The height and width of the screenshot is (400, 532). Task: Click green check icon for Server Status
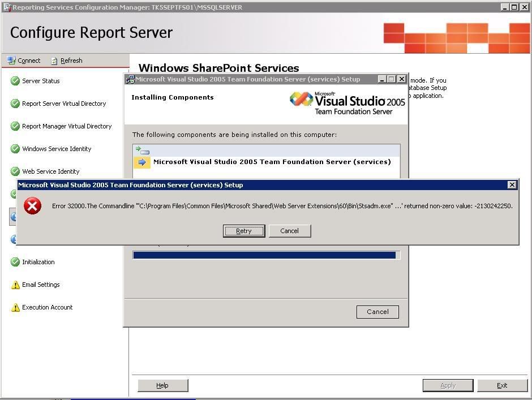[x=15, y=81]
